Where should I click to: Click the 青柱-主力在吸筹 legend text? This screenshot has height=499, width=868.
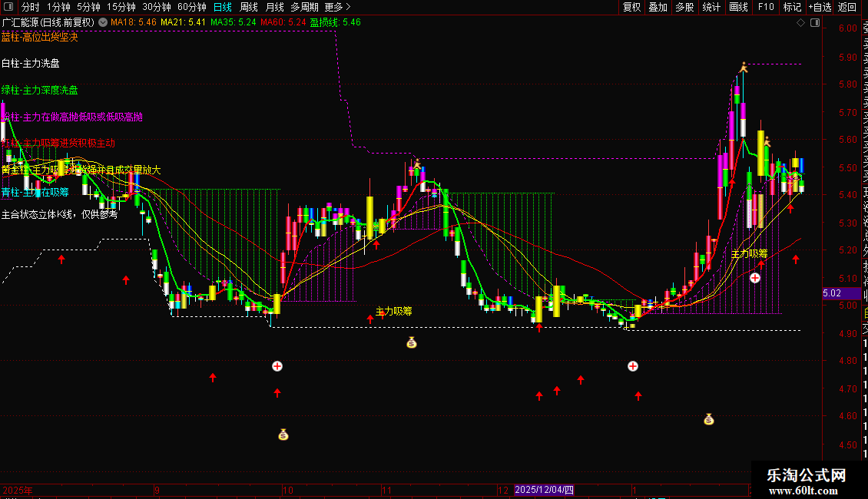point(35,192)
